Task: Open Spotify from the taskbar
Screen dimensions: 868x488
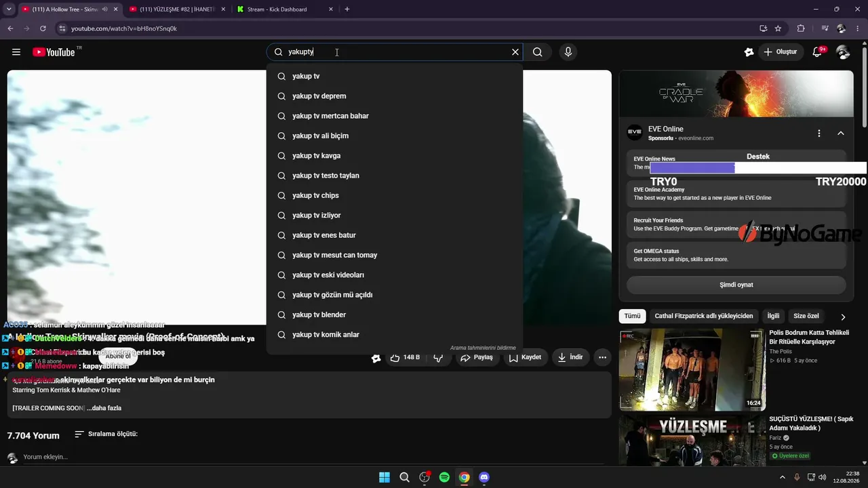Action: 444,477
